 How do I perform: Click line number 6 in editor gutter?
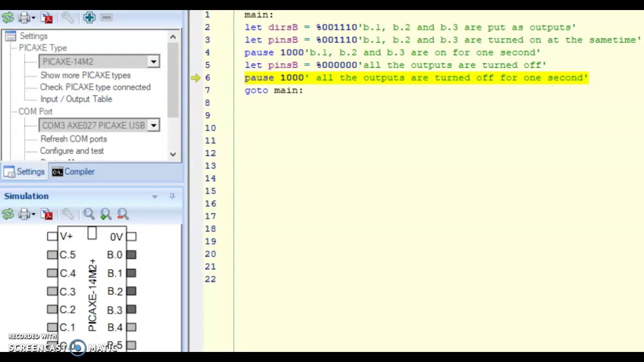point(207,77)
